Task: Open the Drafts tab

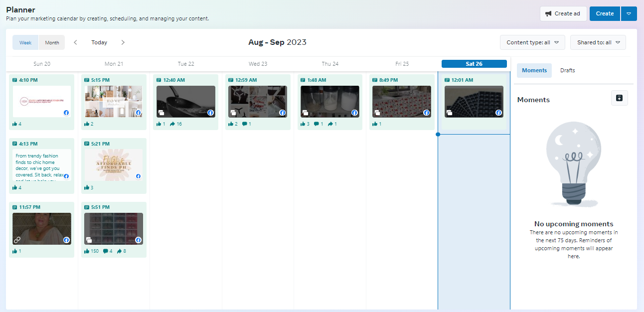Action: [x=567, y=70]
